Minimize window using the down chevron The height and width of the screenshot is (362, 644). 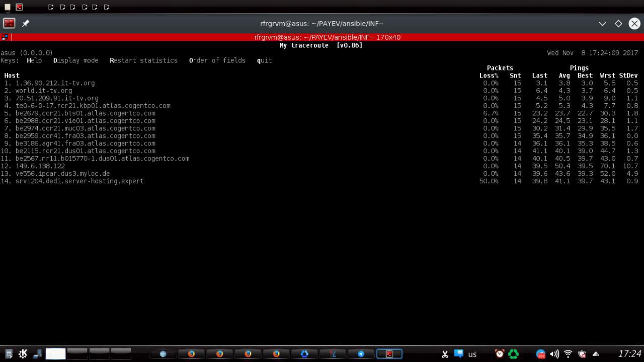point(602,24)
